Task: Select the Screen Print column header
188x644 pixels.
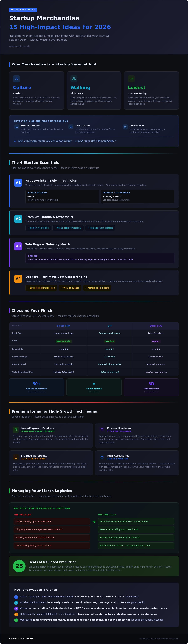Action: [64, 326]
